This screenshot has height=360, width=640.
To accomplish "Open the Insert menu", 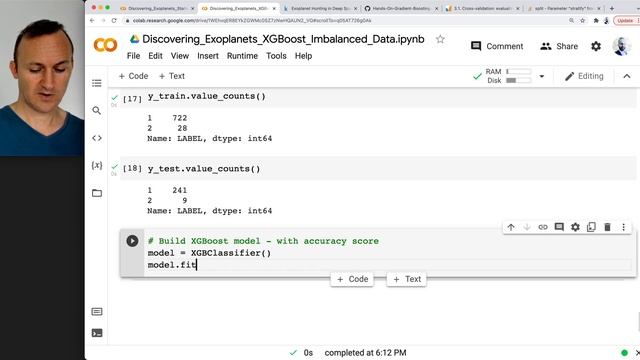I will click(x=208, y=56).
